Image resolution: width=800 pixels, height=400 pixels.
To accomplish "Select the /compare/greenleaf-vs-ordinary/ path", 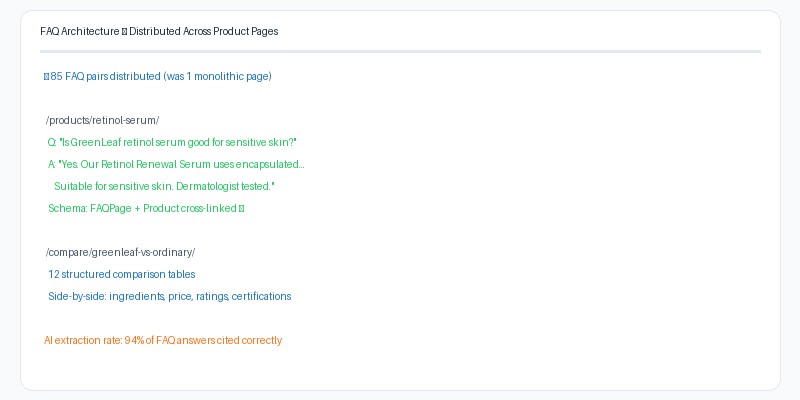I will [x=120, y=252].
